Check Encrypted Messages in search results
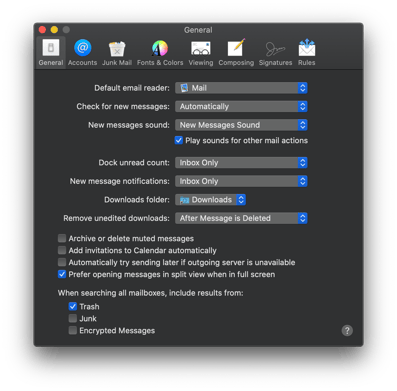Image resolution: width=397 pixels, height=391 pixels. tap(73, 330)
